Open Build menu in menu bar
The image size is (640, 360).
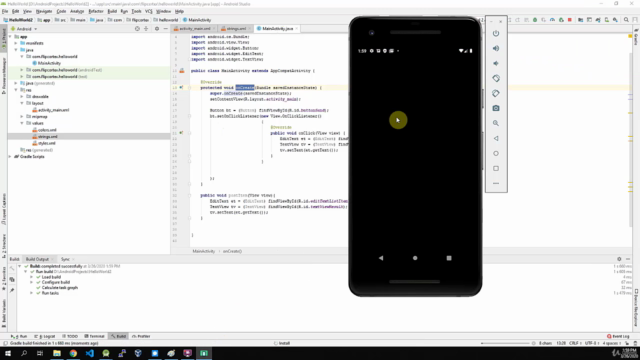click(x=112, y=11)
